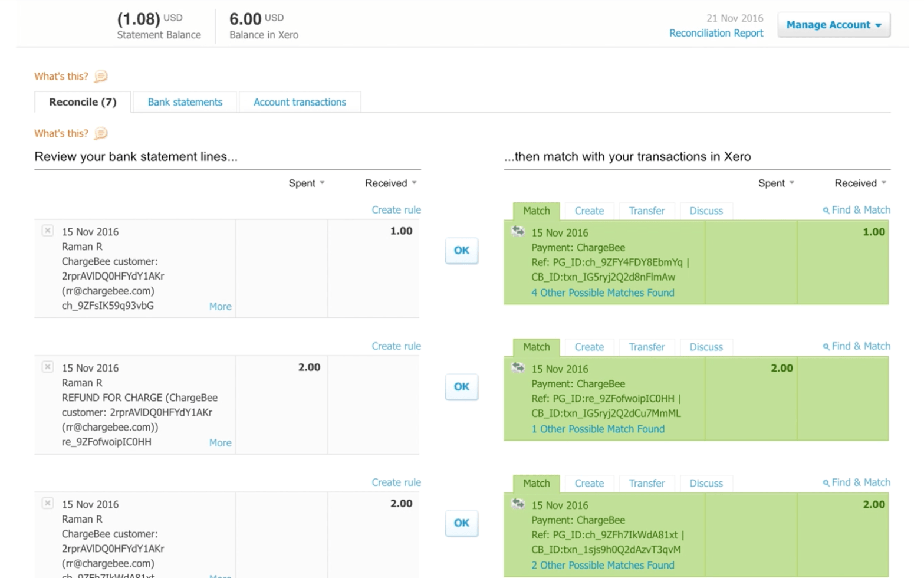Image resolution: width=924 pixels, height=578 pixels.
Task: Select the Discuss tab on the refund match panel
Action: pos(705,347)
